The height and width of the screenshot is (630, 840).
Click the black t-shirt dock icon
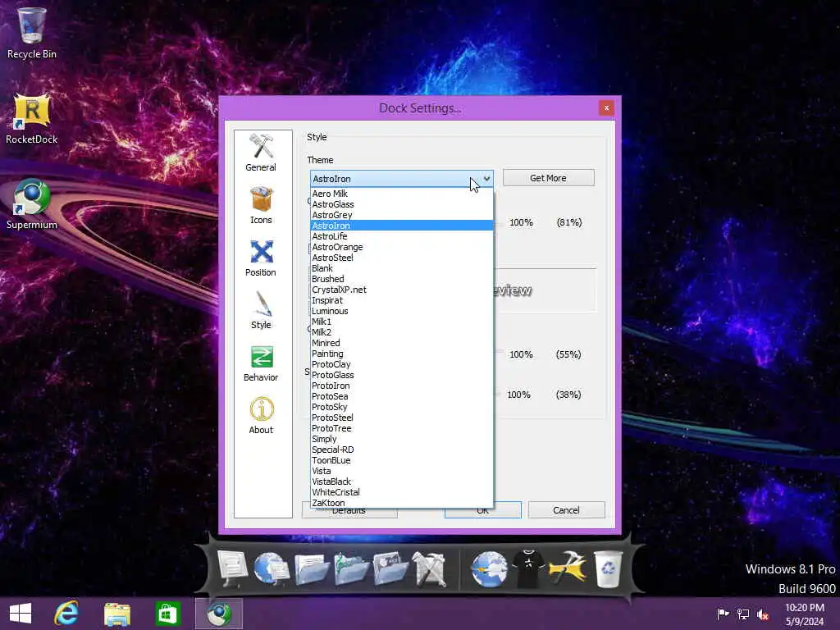pyautogui.click(x=528, y=569)
